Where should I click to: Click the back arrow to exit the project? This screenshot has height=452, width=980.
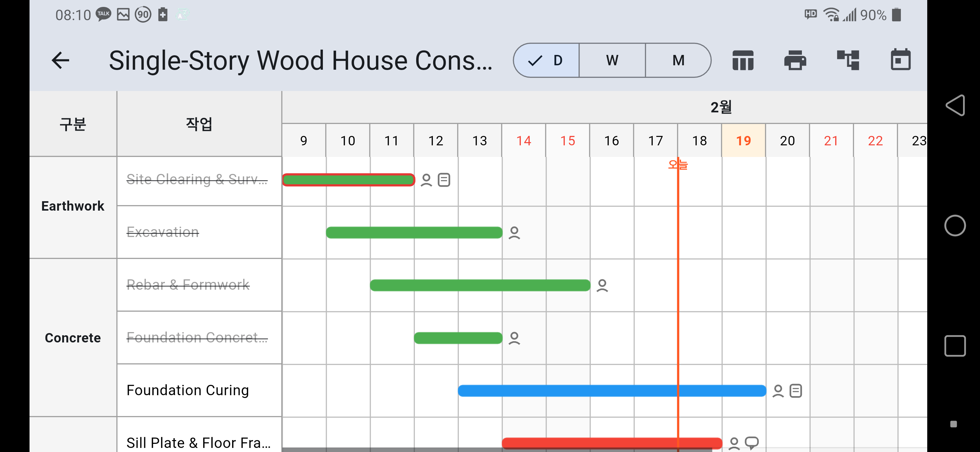(60, 60)
